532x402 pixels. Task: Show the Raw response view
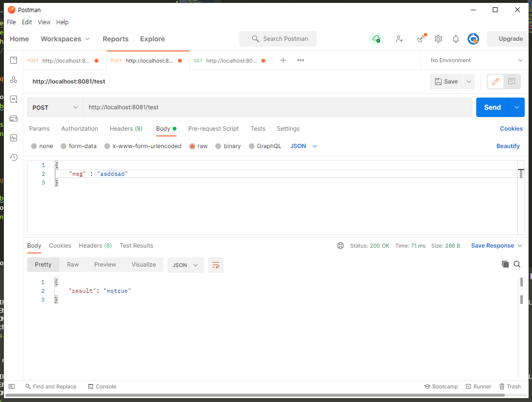[73, 265]
